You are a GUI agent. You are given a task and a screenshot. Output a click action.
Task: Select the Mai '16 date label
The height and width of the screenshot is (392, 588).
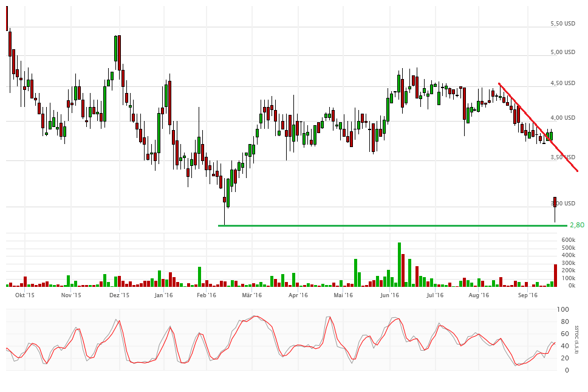pos(343,295)
